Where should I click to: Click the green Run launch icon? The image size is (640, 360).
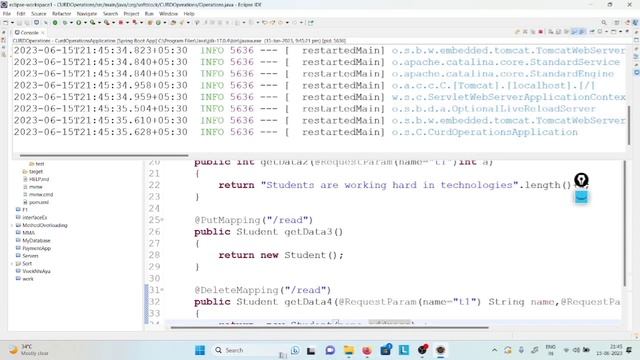(x=78, y=22)
